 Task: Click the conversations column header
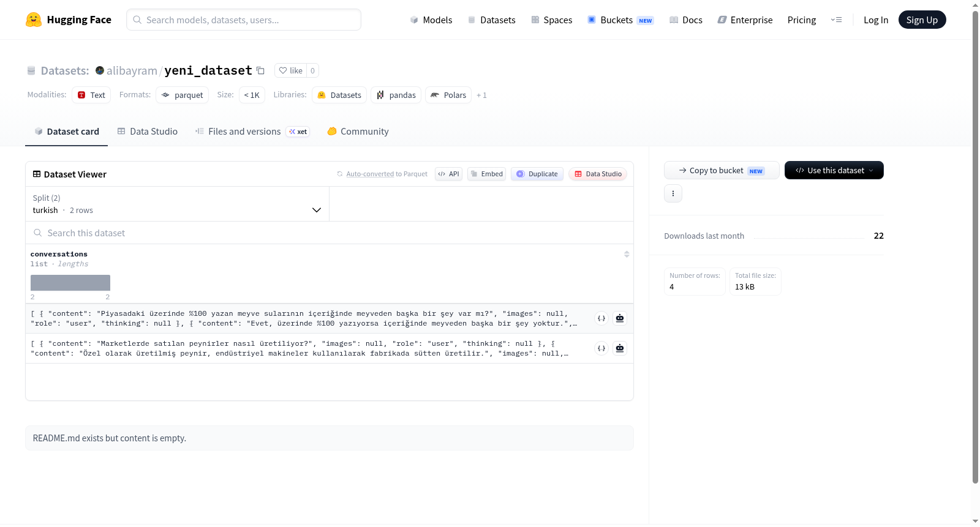[x=59, y=254]
